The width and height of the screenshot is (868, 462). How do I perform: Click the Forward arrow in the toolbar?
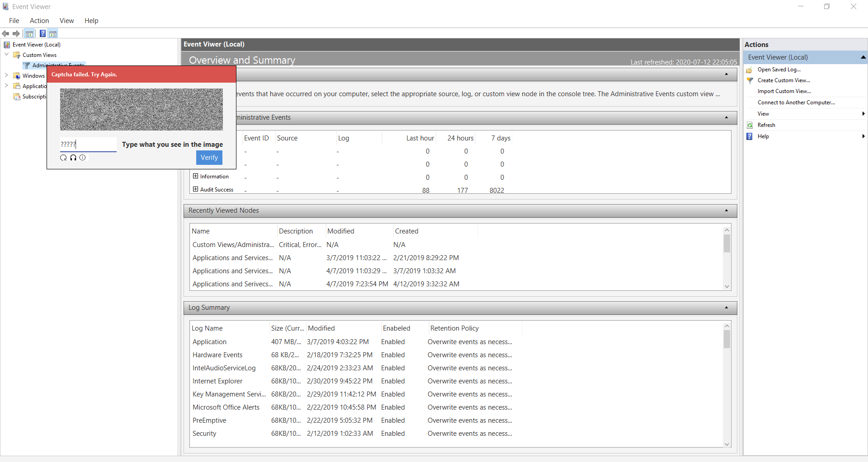[16, 33]
